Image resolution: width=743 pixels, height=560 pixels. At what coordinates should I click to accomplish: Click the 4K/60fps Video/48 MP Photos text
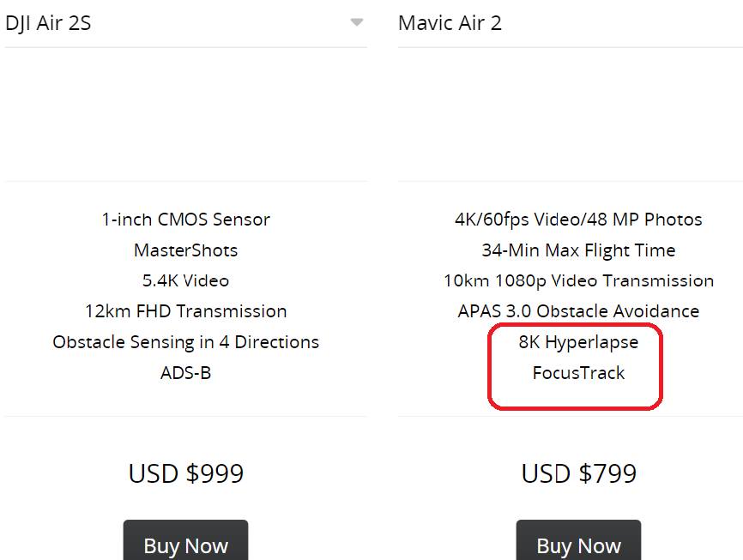(578, 220)
